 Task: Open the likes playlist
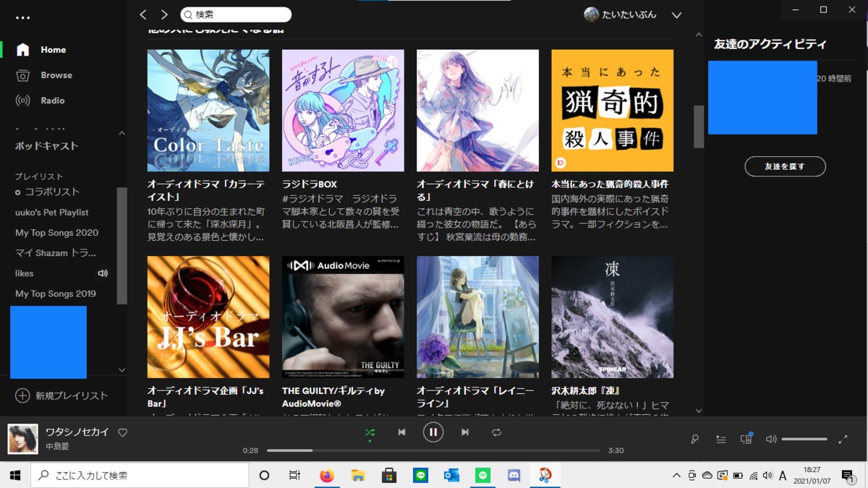coord(25,273)
